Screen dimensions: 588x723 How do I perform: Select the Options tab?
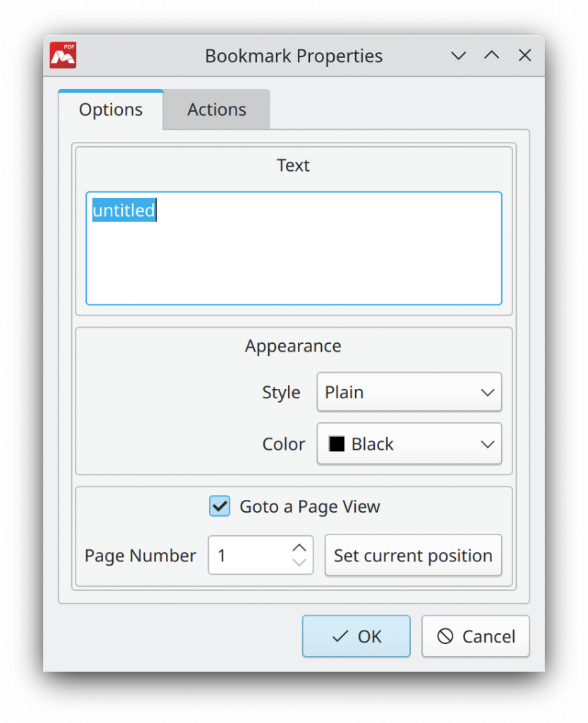tap(110, 109)
